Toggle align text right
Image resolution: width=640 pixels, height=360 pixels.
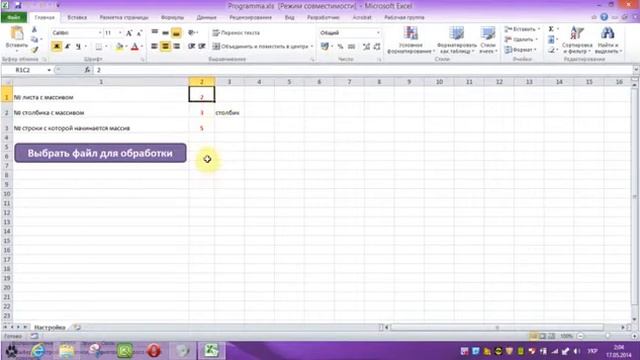point(176,47)
